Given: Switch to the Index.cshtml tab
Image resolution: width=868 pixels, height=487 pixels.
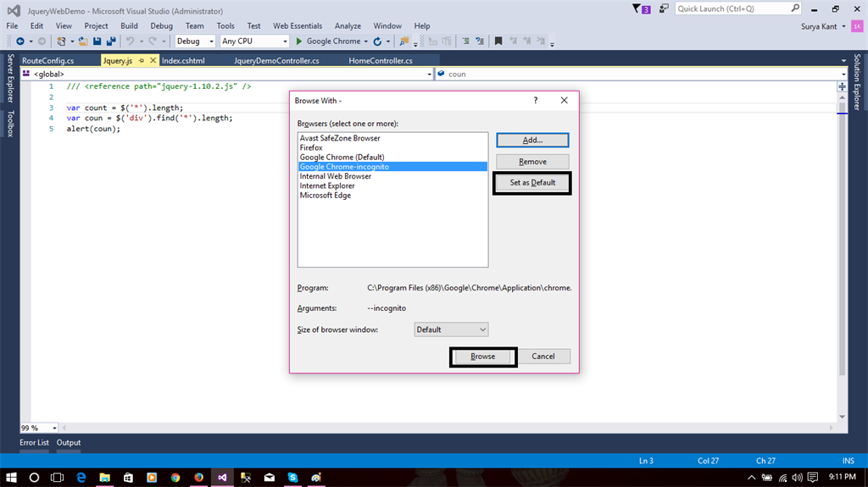Looking at the screenshot, I should point(183,60).
